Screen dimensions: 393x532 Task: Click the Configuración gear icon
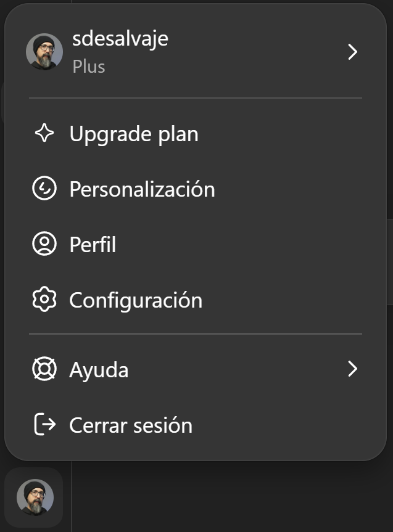tap(44, 299)
